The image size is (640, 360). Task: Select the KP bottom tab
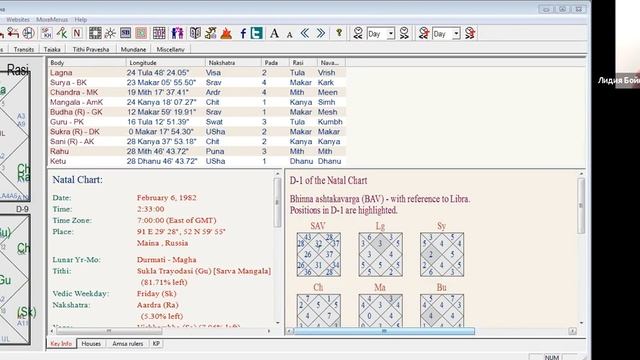click(x=156, y=344)
